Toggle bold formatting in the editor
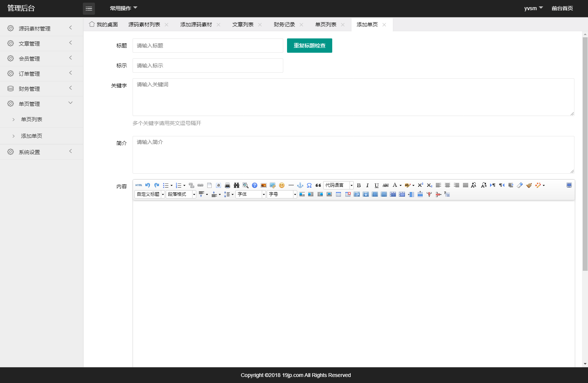Image resolution: width=588 pixels, height=383 pixels. point(359,185)
